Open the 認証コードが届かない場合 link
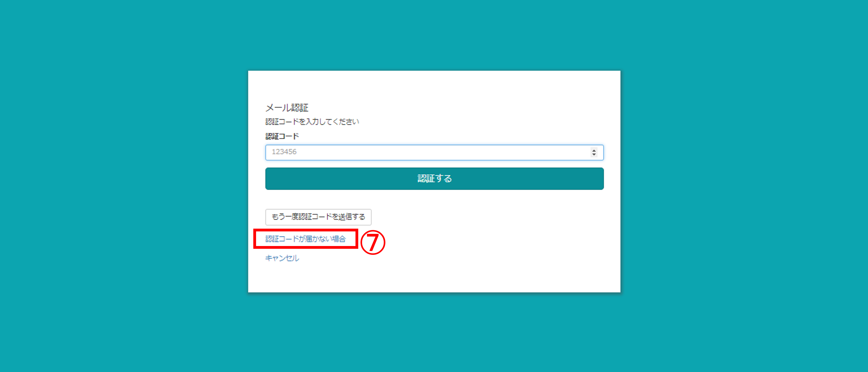 tap(306, 239)
